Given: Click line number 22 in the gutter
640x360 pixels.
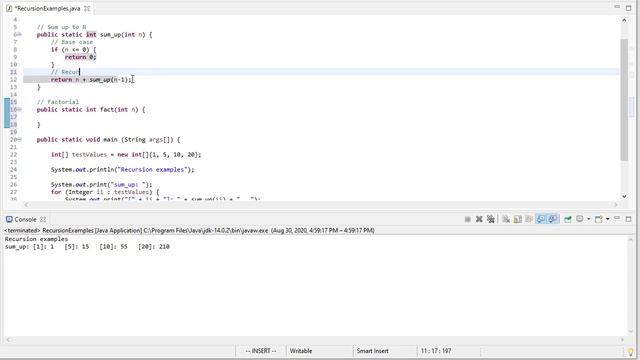Looking at the screenshot, I should [13, 155].
